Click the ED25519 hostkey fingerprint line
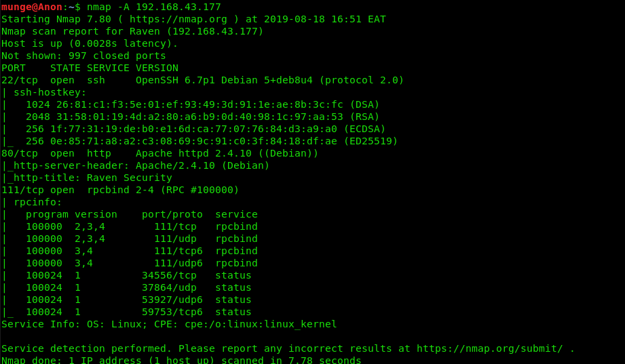The height and width of the screenshot is (364, 625). 212,141
